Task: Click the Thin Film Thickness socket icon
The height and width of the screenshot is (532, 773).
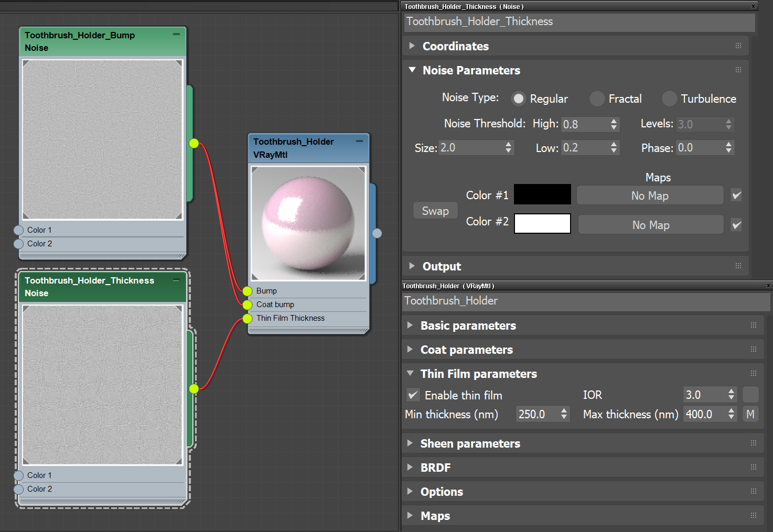Action: 246,318
